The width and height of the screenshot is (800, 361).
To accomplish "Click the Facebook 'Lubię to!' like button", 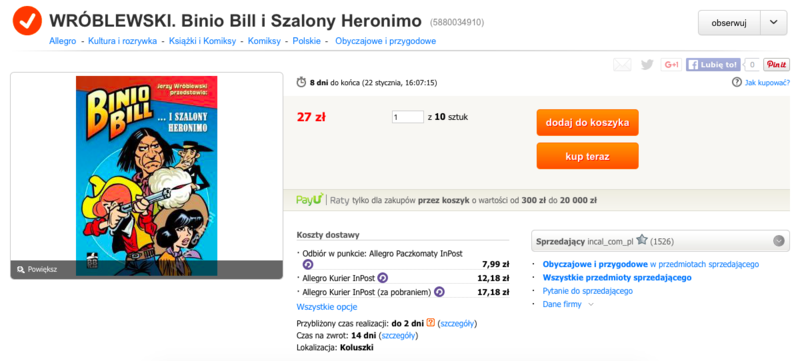I will coord(713,65).
